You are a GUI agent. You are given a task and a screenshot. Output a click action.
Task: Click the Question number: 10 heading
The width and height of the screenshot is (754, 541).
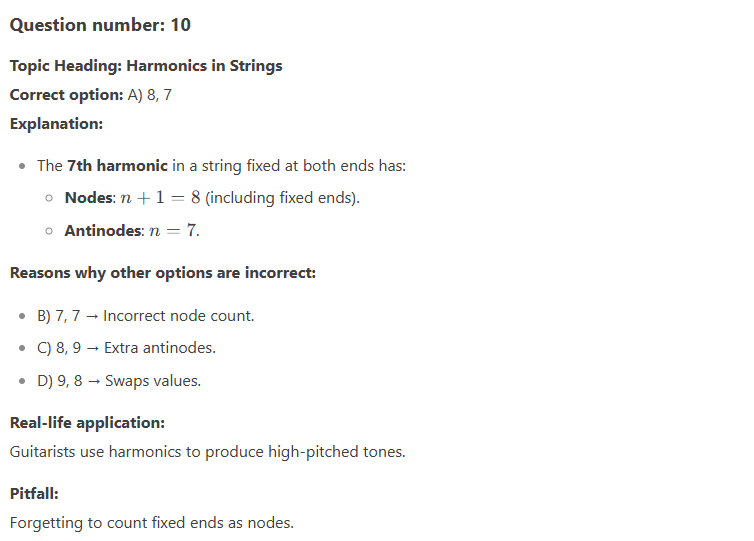[100, 25]
